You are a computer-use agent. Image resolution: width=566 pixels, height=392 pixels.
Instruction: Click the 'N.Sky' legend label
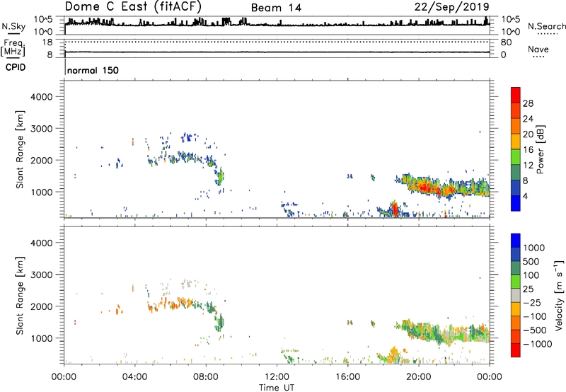pyautogui.click(x=13, y=26)
